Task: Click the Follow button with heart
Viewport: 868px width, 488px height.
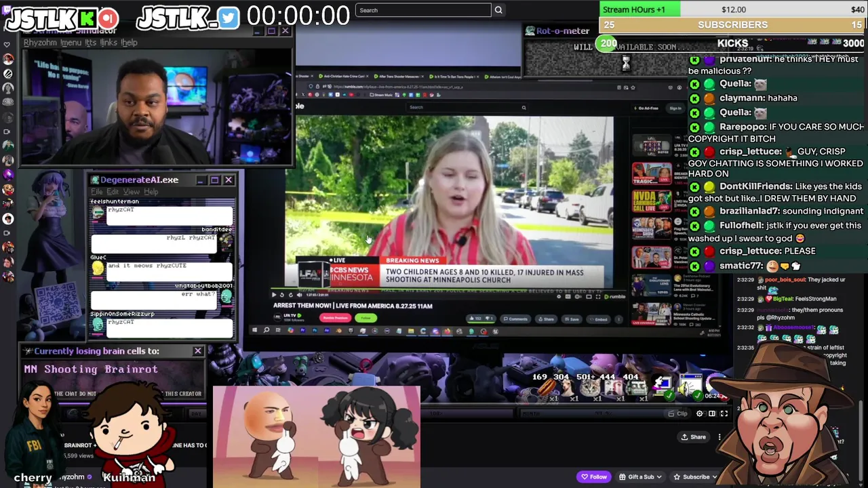Action: pyautogui.click(x=593, y=476)
